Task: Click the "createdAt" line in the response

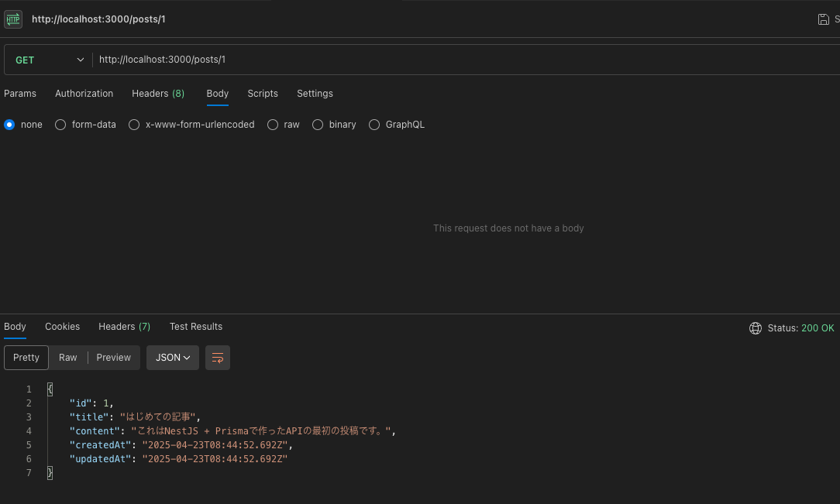Action: point(181,444)
